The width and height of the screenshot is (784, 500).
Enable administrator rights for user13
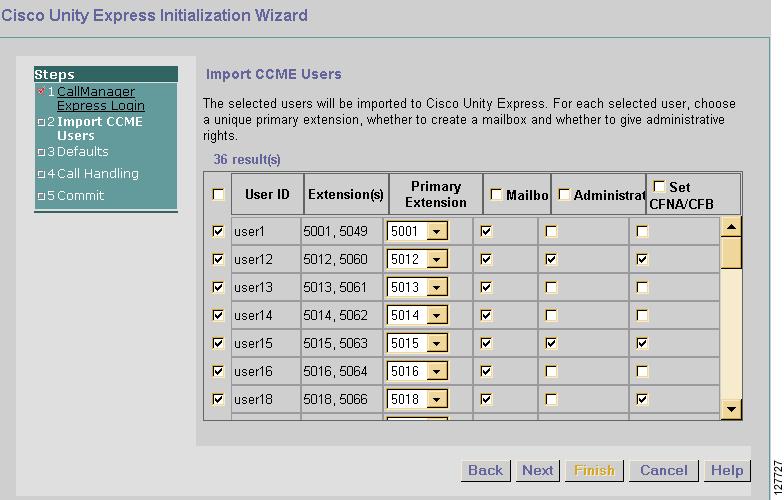[x=551, y=287]
